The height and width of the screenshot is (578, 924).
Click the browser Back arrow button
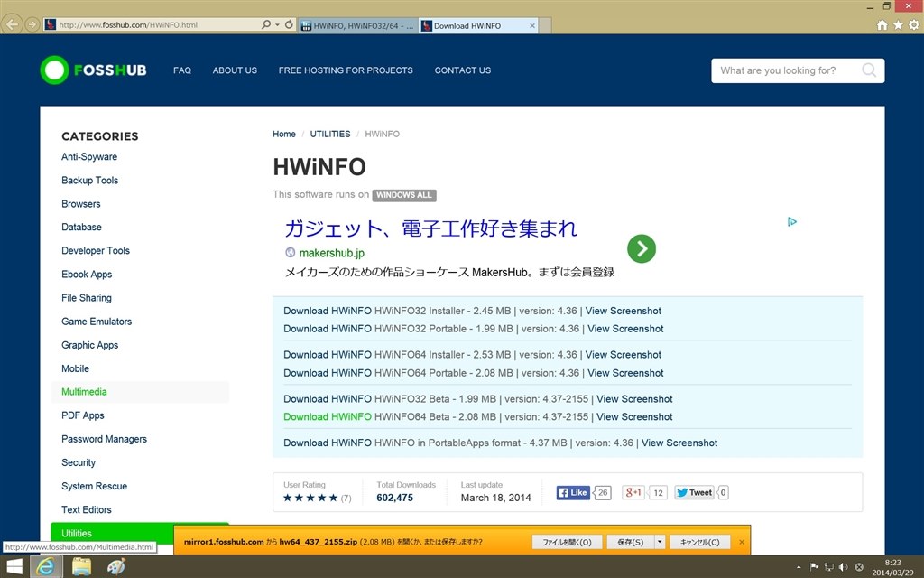coord(12,24)
